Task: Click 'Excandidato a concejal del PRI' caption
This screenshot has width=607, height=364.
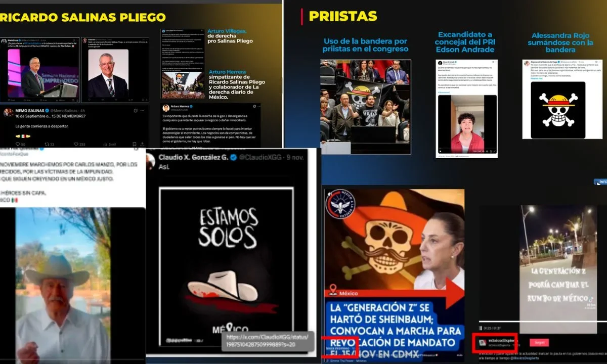Action: point(465,42)
